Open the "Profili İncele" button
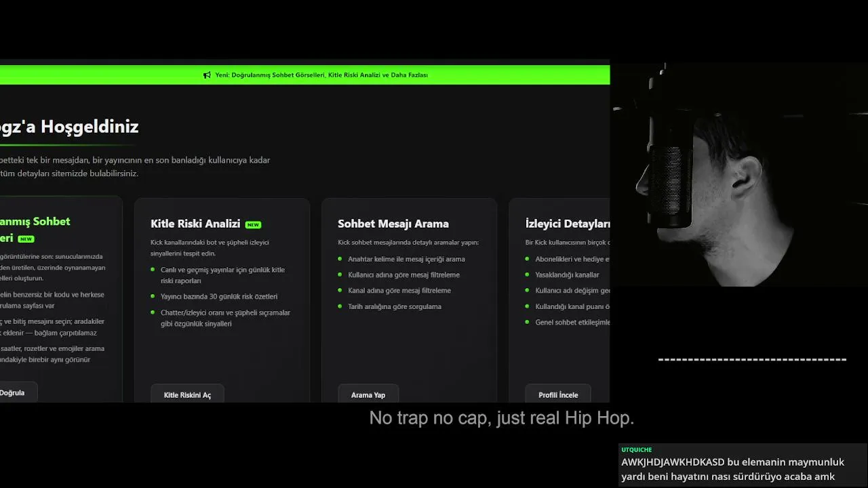 point(558,395)
